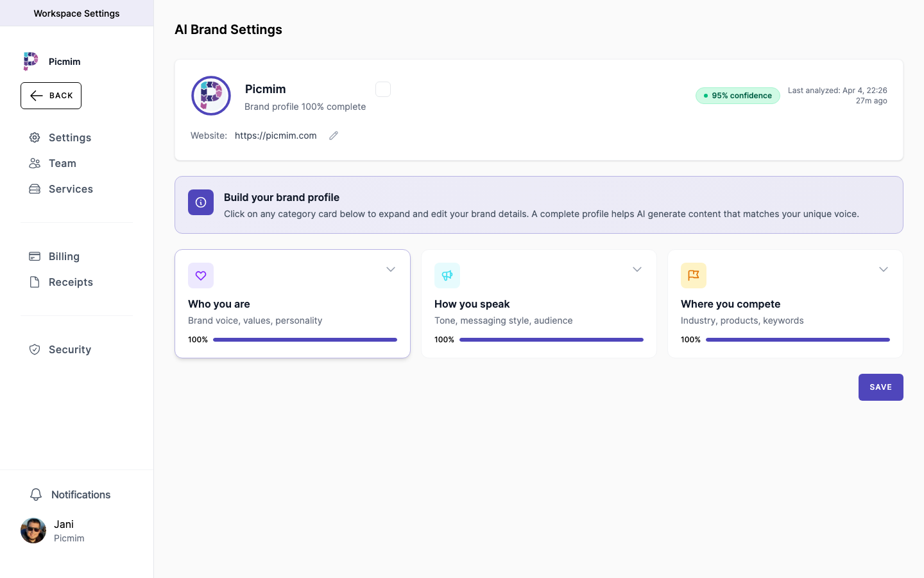The image size is (924, 578).
Task: Open Team in the sidebar
Action: tap(62, 163)
